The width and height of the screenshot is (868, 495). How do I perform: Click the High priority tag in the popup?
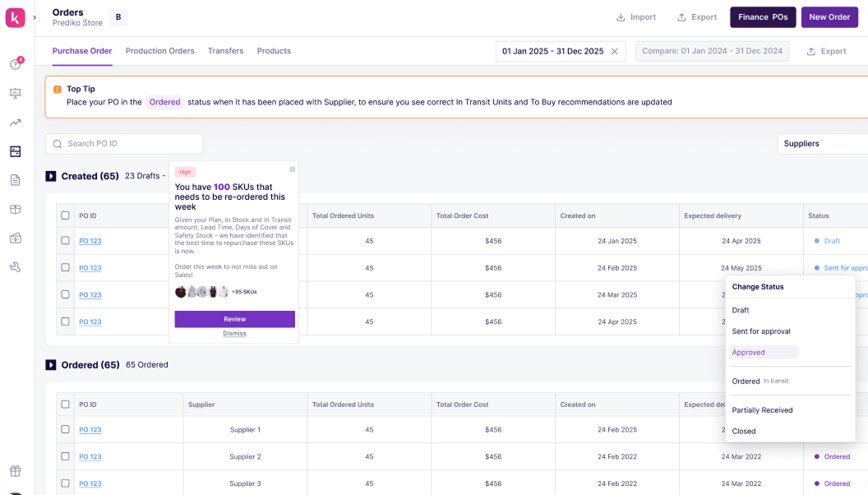[185, 172]
